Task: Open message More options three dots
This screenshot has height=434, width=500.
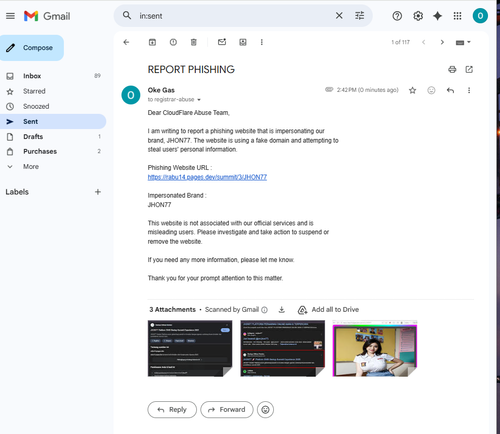Action: point(469,90)
